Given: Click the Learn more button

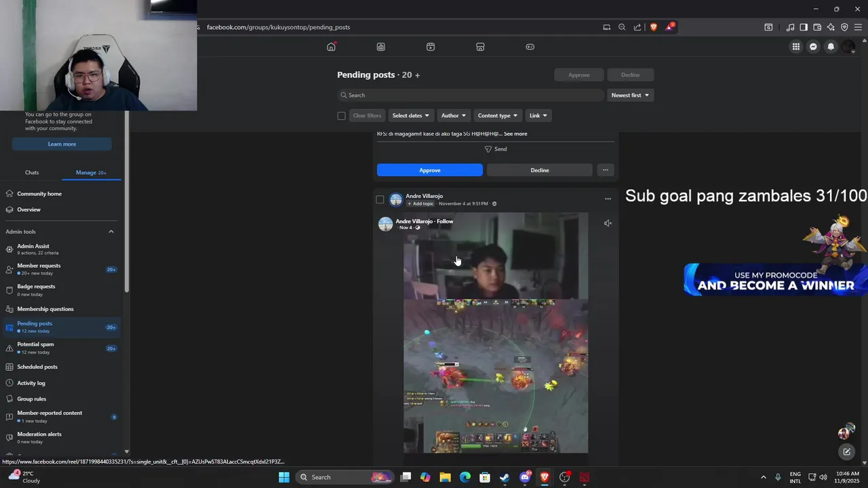Looking at the screenshot, I should (62, 144).
